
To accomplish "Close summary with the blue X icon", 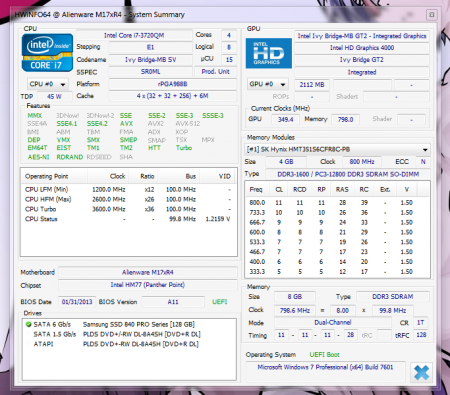I will click(421, 372).
